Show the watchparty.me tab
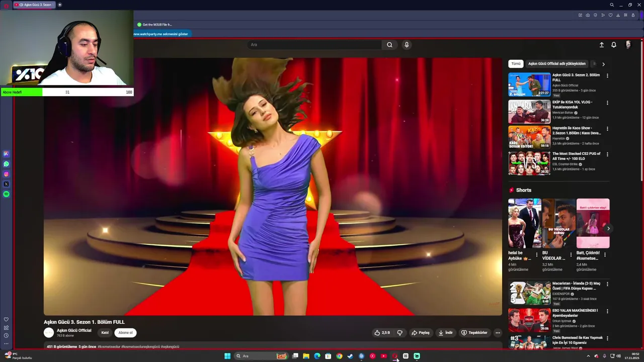The image size is (644, 362). [x=162, y=34]
